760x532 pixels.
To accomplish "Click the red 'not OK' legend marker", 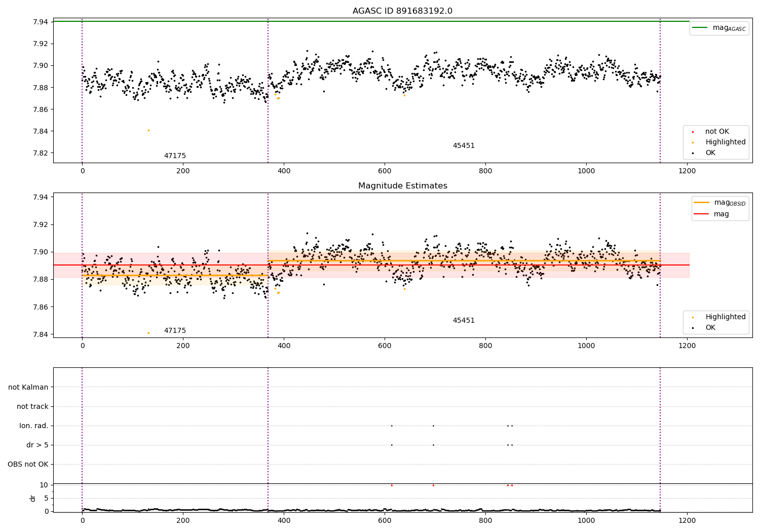I will 693,132.
